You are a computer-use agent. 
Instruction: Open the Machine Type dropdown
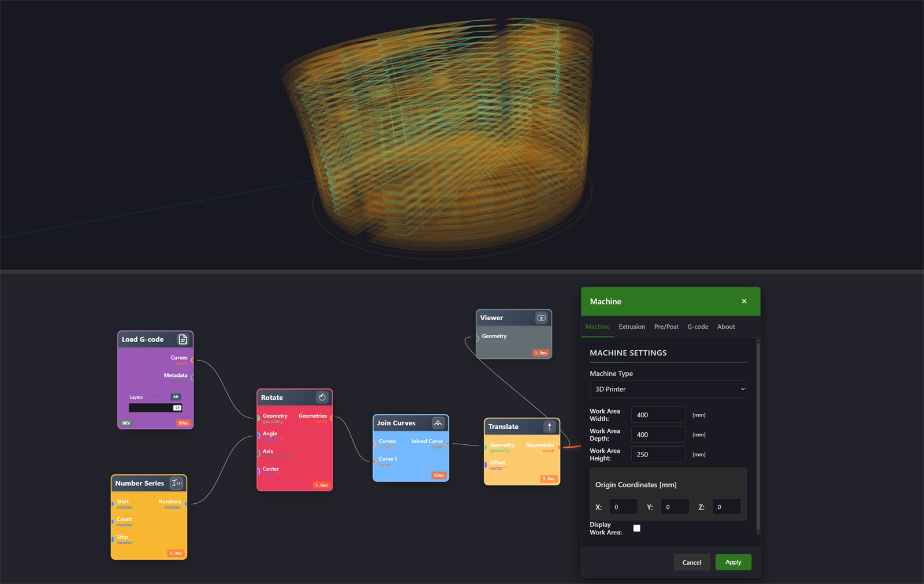click(668, 389)
